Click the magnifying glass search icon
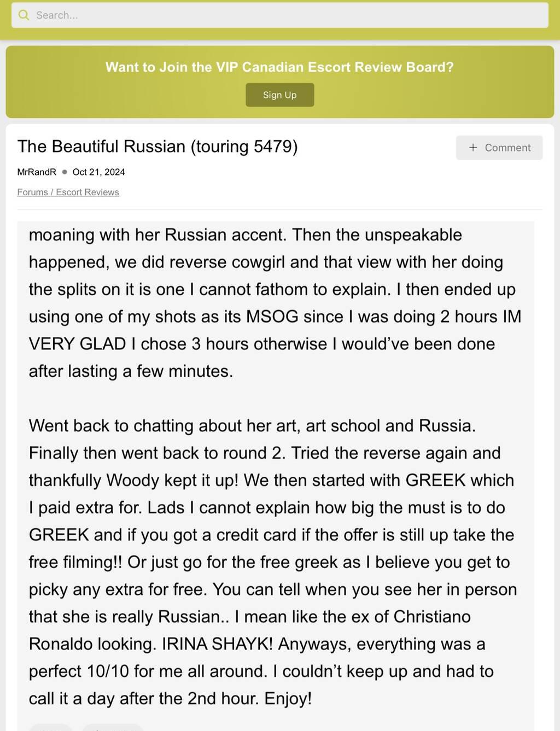 point(24,15)
